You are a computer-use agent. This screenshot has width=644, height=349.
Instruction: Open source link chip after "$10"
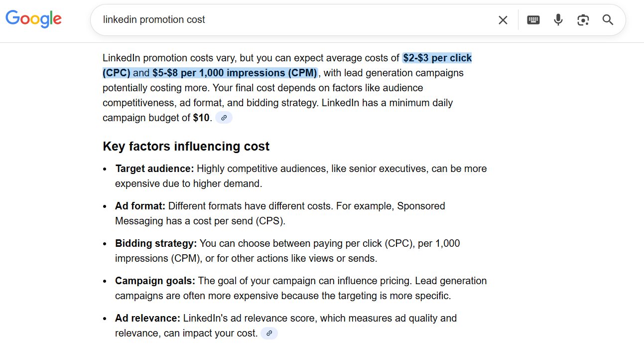[x=224, y=118]
